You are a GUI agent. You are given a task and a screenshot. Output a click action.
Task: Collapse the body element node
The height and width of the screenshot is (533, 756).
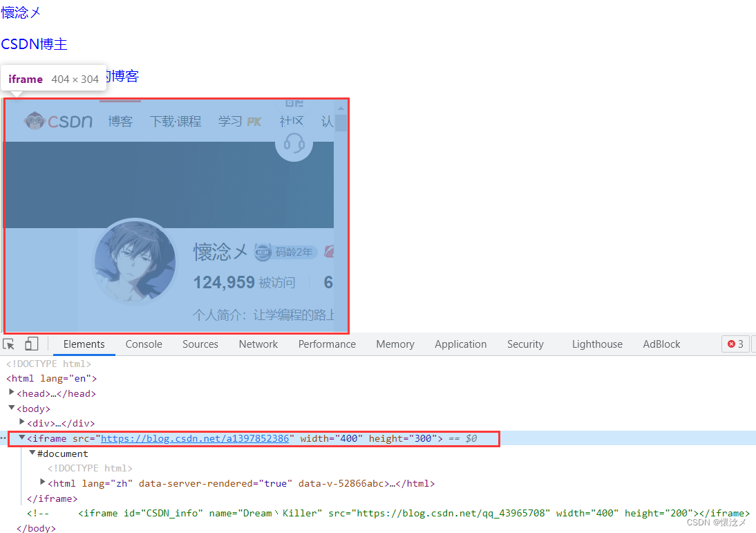point(12,408)
